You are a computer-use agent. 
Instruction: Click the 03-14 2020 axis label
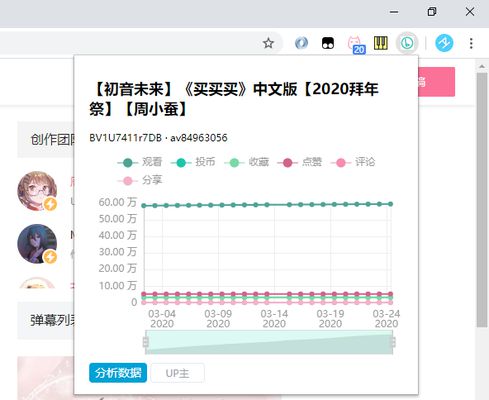pos(274,319)
